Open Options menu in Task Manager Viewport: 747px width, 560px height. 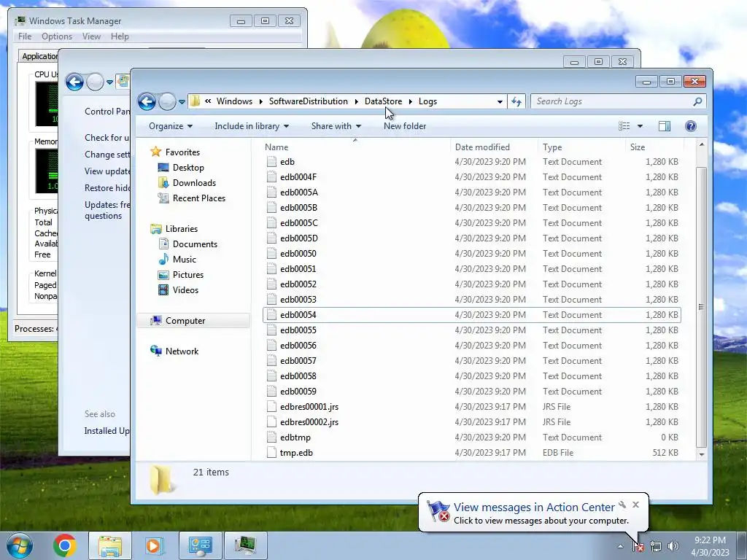pos(57,36)
